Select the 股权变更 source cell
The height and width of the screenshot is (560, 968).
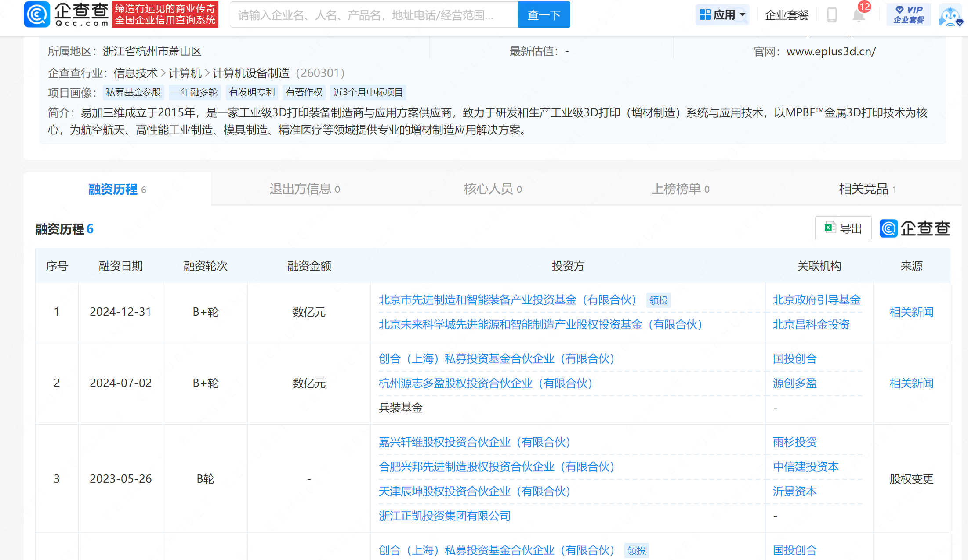[911, 479]
